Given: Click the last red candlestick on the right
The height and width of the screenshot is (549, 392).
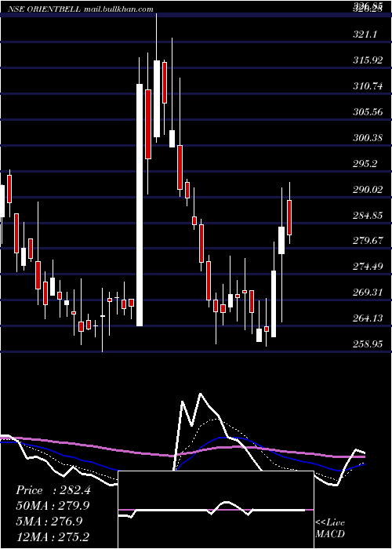Looking at the screenshot, I should point(289,217).
